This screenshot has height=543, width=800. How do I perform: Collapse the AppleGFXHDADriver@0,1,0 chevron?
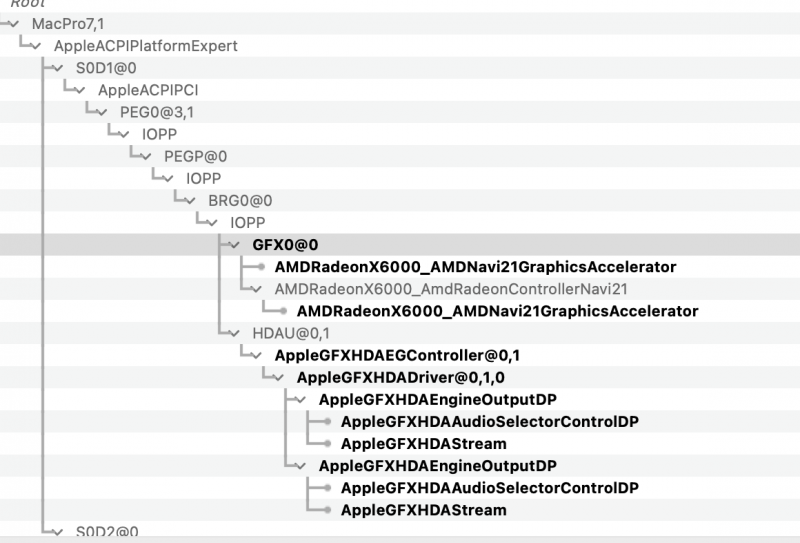coord(278,377)
